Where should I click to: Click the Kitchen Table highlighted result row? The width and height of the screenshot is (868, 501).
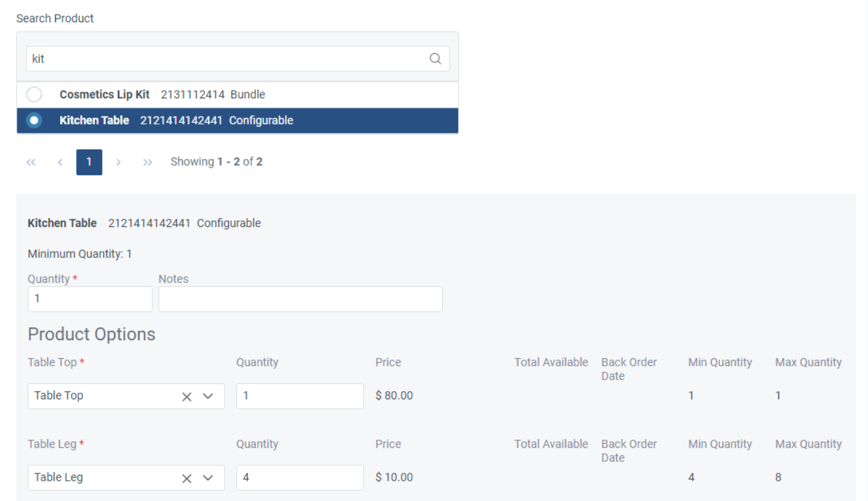(237, 121)
